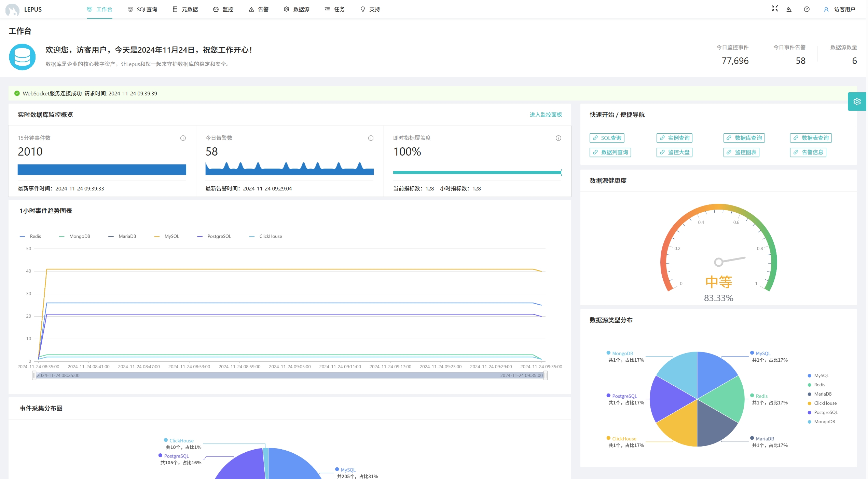Click the green WebSocket success icon
This screenshot has width=868, height=479.
[x=17, y=93]
